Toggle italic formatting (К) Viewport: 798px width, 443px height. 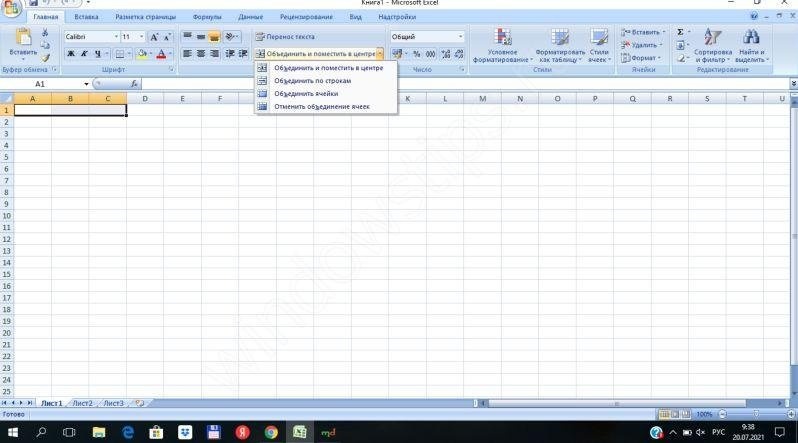84,53
